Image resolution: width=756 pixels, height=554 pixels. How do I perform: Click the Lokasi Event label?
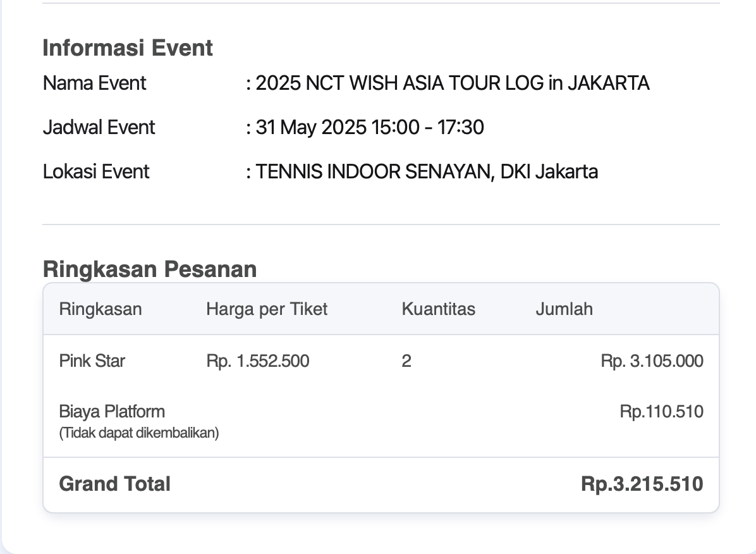[x=96, y=172]
